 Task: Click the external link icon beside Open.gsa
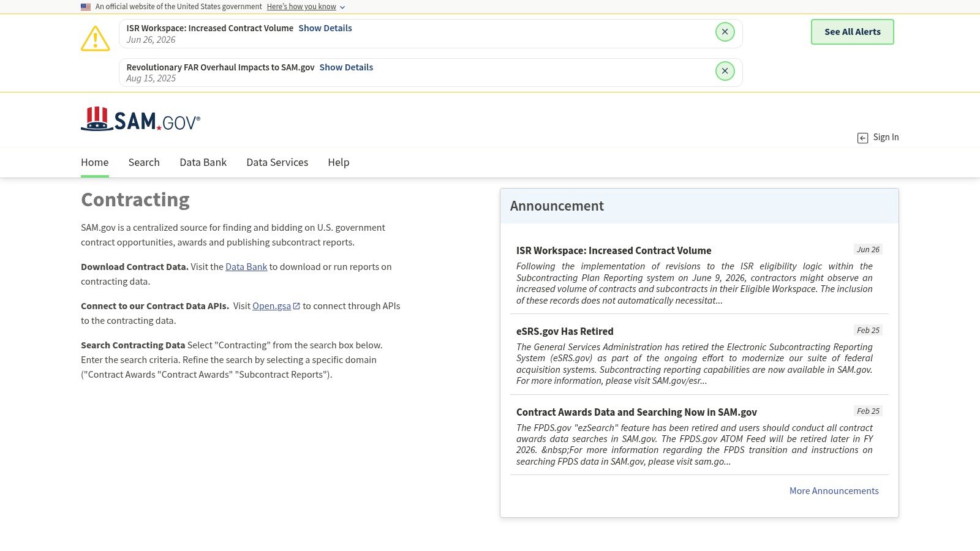click(x=296, y=306)
